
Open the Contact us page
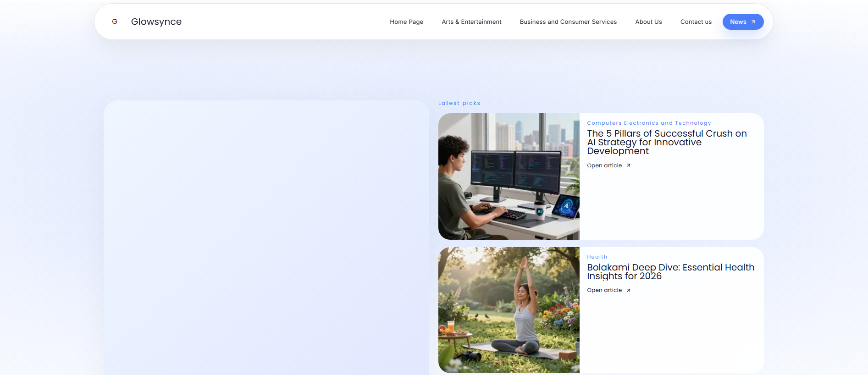click(696, 22)
